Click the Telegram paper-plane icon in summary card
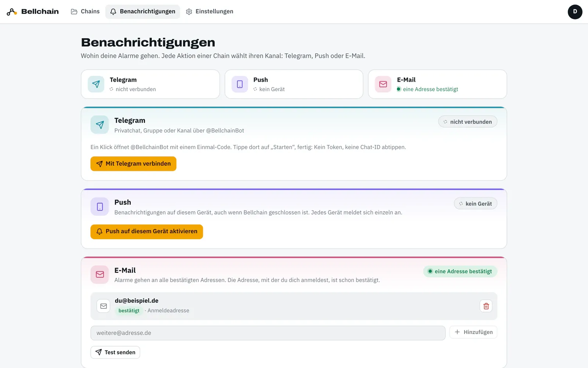 [96, 84]
